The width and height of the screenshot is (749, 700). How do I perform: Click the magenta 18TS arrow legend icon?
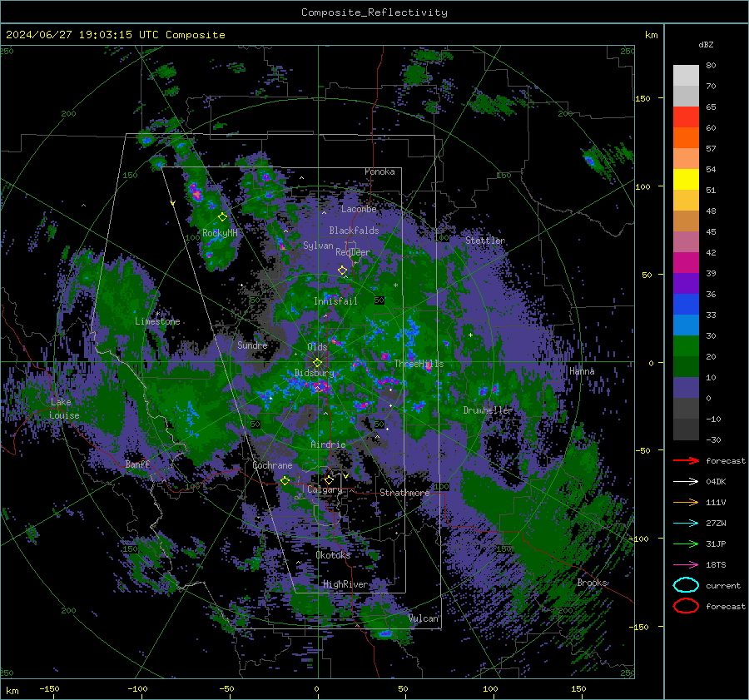686,565
